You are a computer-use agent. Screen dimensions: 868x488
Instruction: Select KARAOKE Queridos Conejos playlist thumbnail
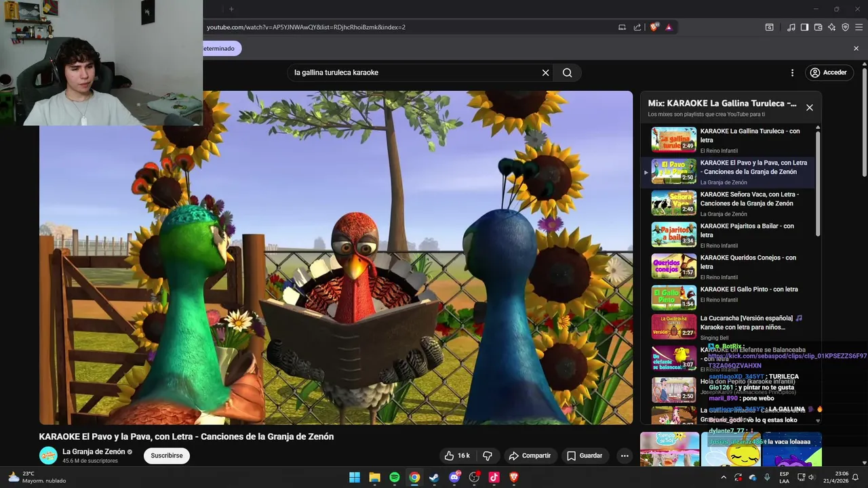(673, 266)
